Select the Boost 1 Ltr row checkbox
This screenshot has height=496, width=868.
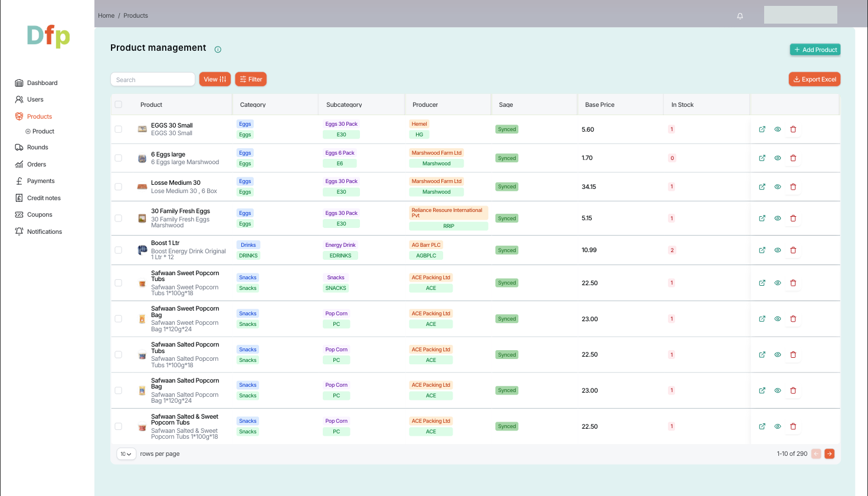click(x=118, y=250)
